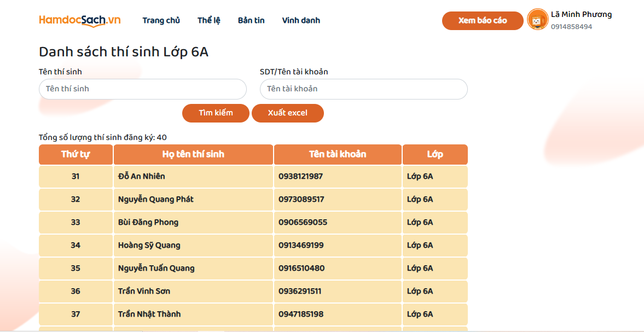
Task: Navigate to the Vinh danh page
Action: [301, 20]
